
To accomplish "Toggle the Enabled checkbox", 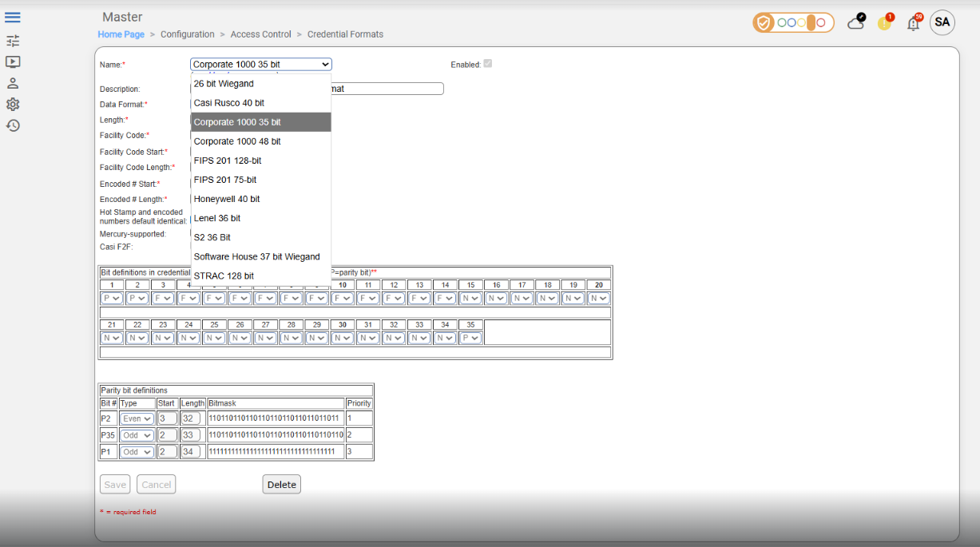I will [487, 64].
